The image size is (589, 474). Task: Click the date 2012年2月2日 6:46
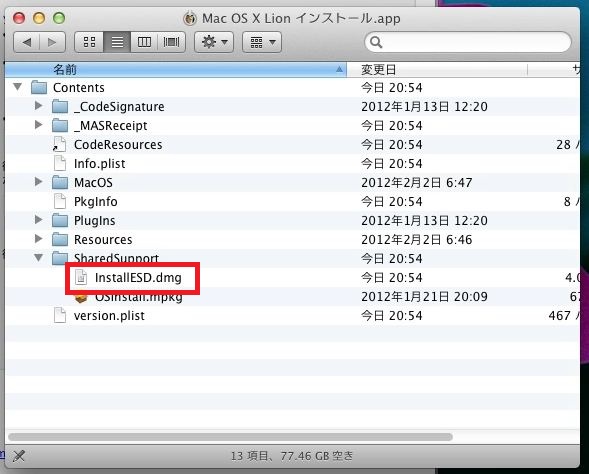(417, 240)
